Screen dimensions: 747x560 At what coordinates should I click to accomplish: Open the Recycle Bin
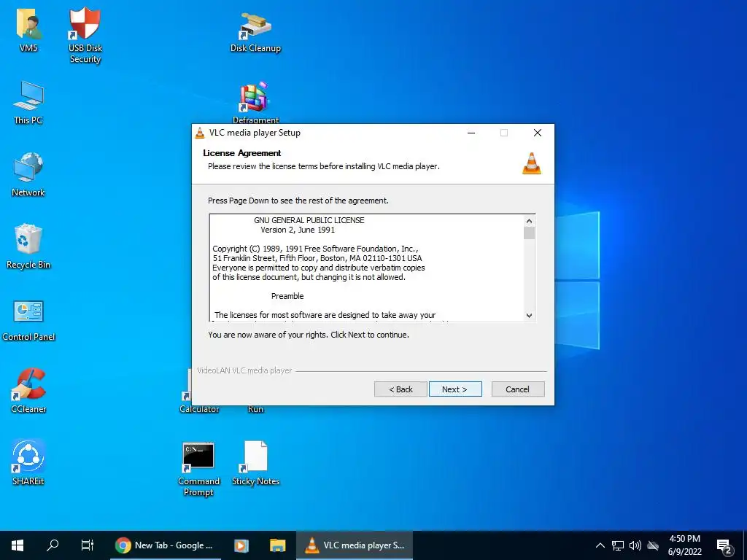pyautogui.click(x=28, y=246)
